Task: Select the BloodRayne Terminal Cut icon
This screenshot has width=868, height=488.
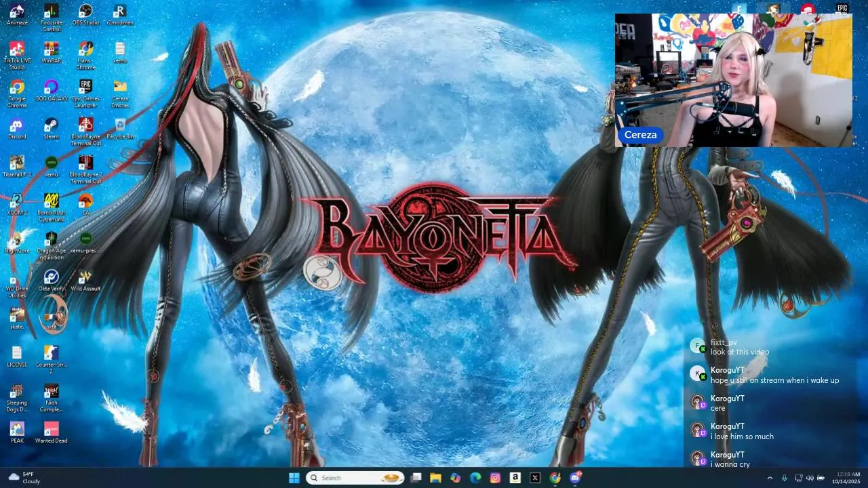Action: [x=85, y=132]
